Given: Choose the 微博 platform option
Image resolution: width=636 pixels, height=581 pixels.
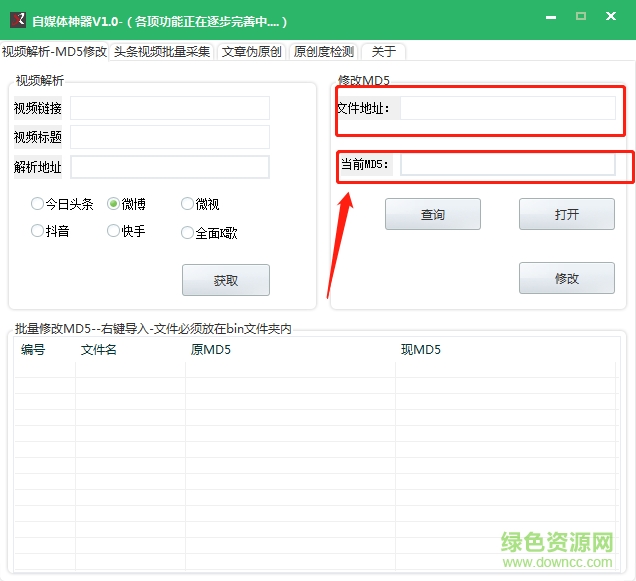Looking at the screenshot, I should tap(114, 204).
